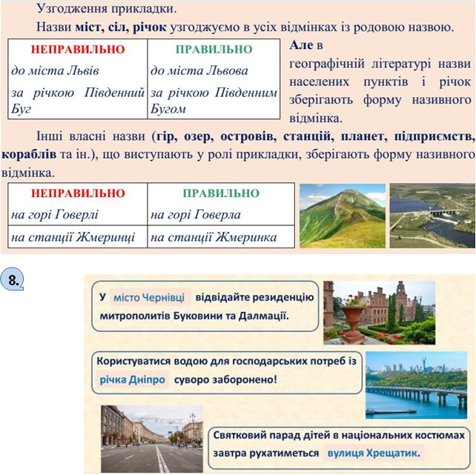
Task: Open the Khreshchatyk street photo
Action: pyautogui.click(x=152, y=439)
